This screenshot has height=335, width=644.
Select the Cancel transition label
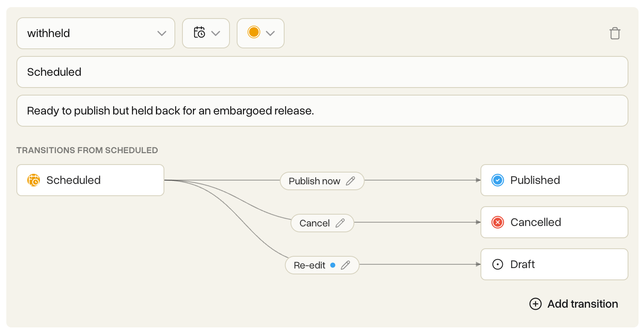[314, 223]
